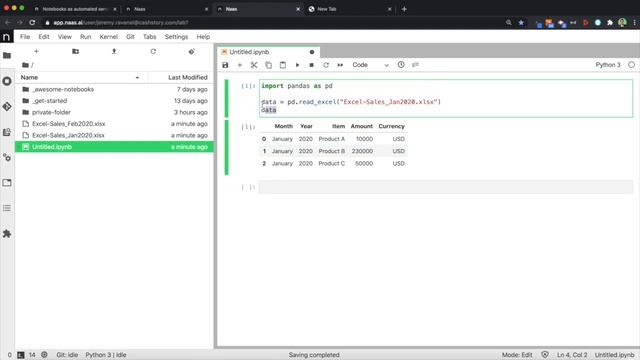Click 'Python 3 | Idle' in status bar
Image resolution: width=640 pixels, height=360 pixels.
click(x=106, y=355)
